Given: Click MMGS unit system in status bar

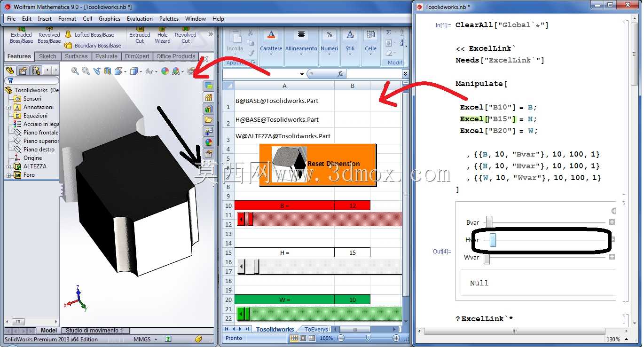Looking at the screenshot, I should click(x=142, y=339).
